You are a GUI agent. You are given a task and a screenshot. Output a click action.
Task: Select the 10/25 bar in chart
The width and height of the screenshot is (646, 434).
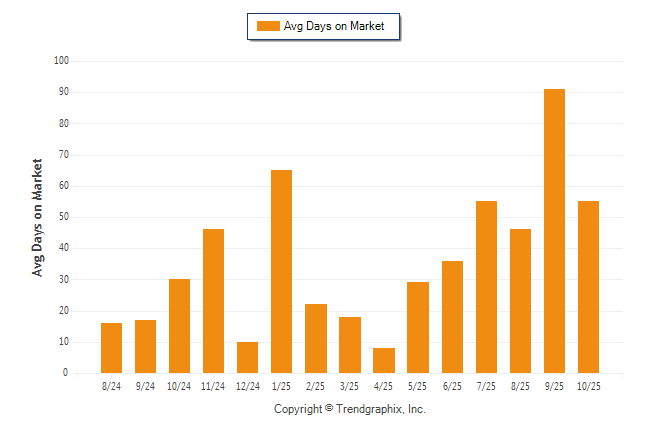point(588,287)
